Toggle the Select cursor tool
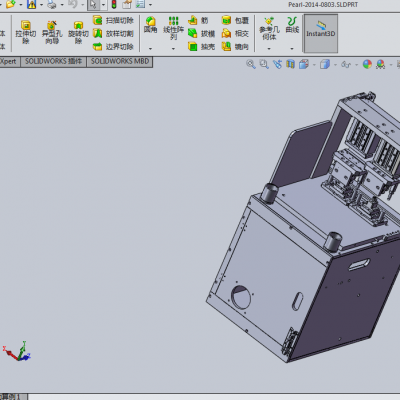 tap(93, 5)
